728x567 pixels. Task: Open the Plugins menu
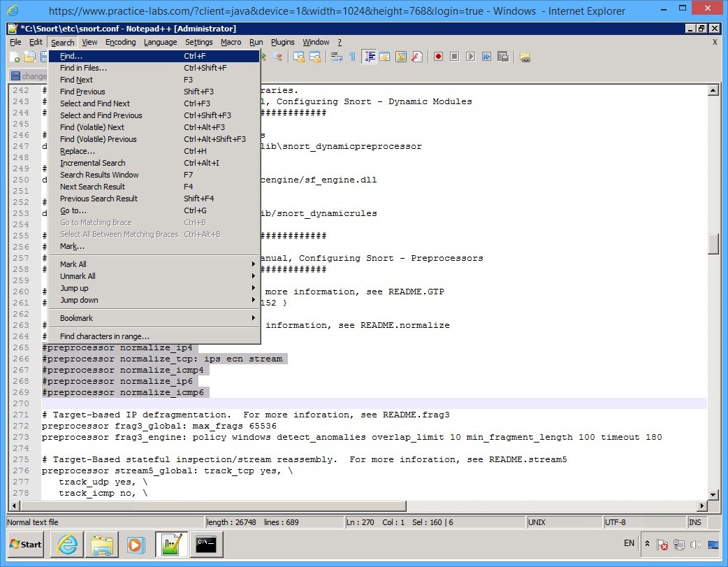coord(282,42)
